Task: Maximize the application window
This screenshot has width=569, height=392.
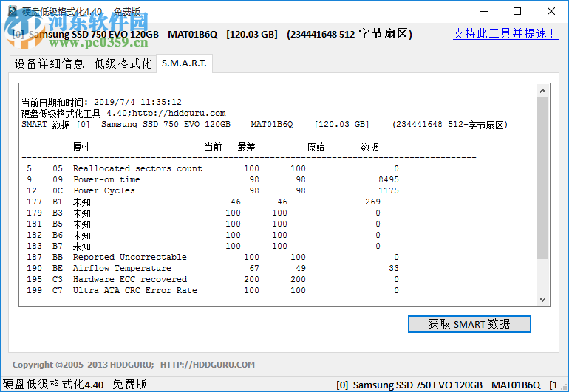Action: (x=517, y=11)
